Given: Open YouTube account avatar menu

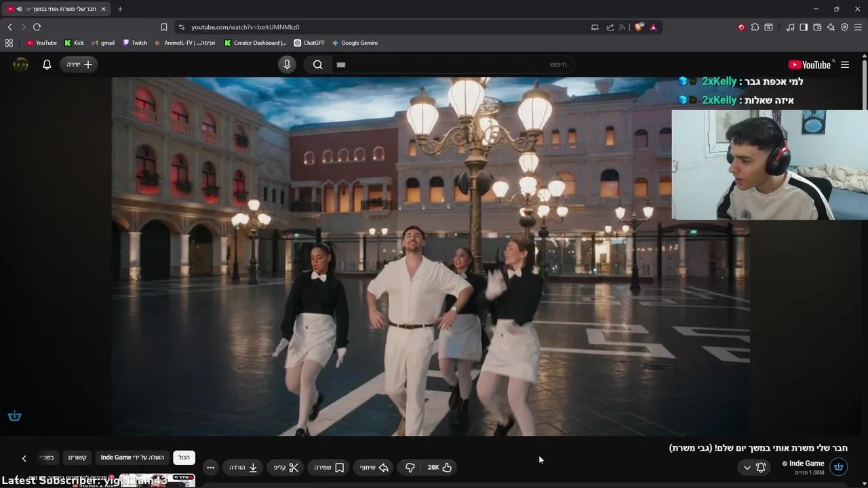Looking at the screenshot, I should click(x=21, y=64).
